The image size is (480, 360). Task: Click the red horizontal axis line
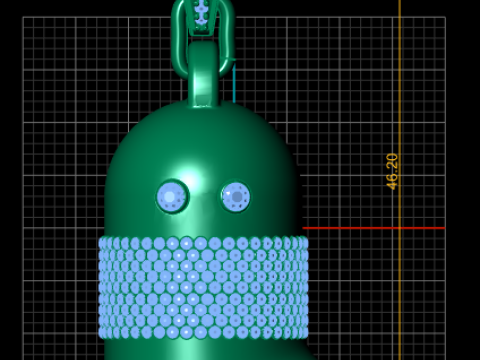coord(374,228)
